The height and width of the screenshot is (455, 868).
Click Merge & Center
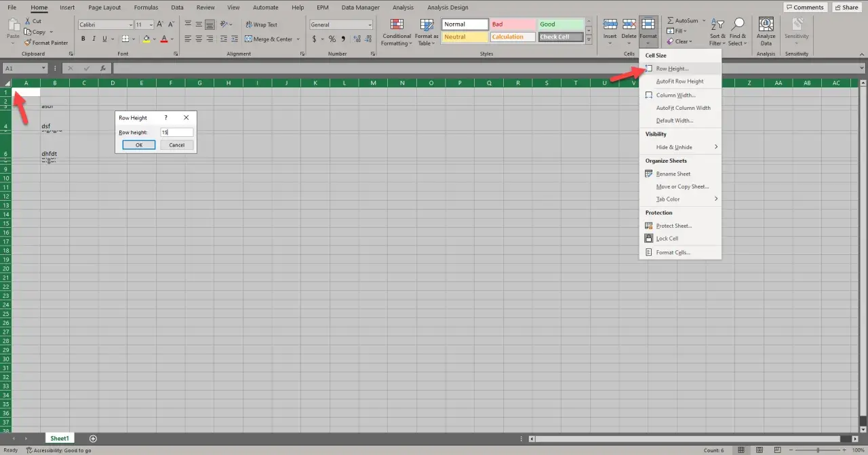tap(269, 39)
